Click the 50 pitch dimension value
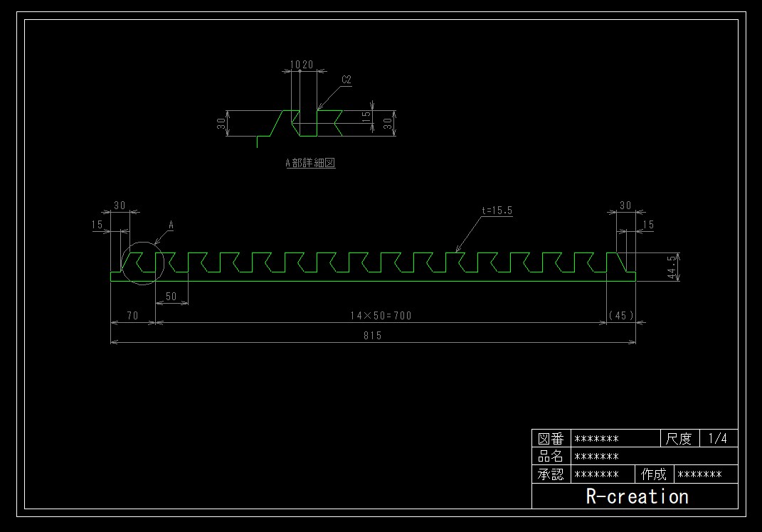762x532 pixels. point(171,297)
